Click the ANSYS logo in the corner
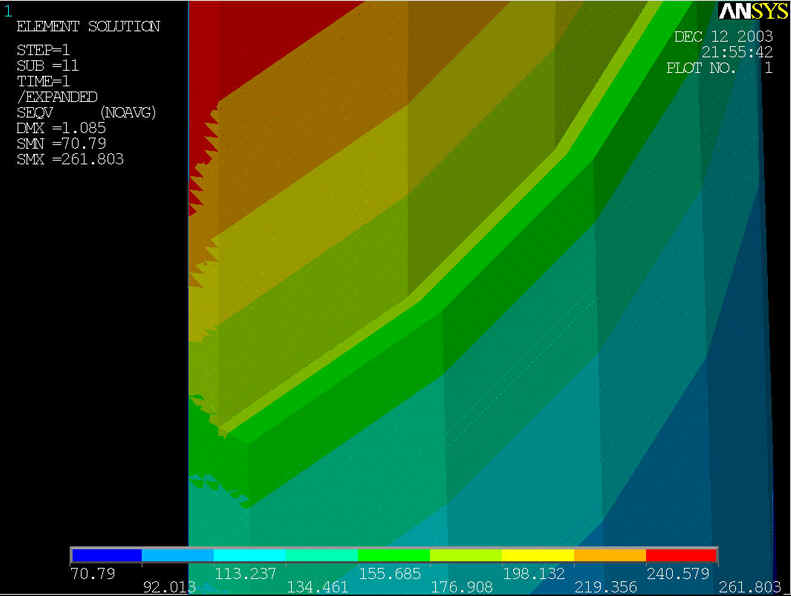Image resolution: width=791 pixels, height=596 pixels. (x=754, y=12)
